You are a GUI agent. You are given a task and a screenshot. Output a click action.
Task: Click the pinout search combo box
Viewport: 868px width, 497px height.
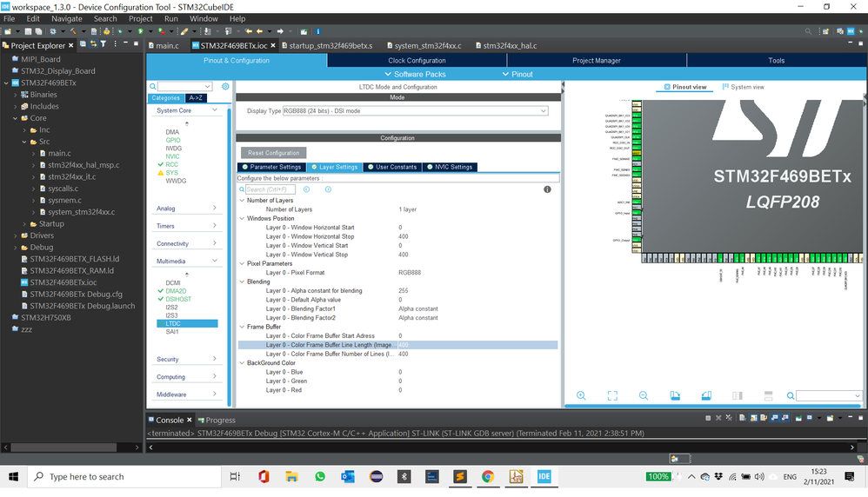tap(829, 395)
